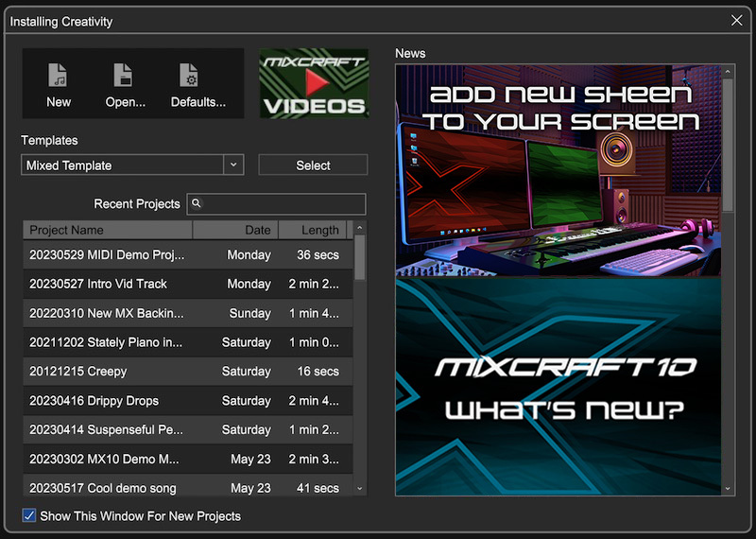
Task: Toggle Show This Window For New Projects
Action: (x=29, y=516)
